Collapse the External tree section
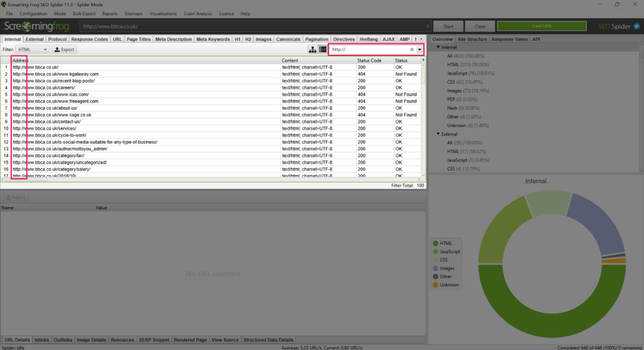 pos(438,134)
